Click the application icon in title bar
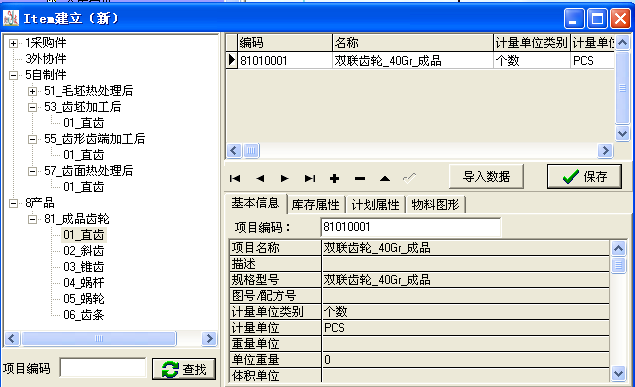The width and height of the screenshot is (635, 387). click(x=11, y=18)
